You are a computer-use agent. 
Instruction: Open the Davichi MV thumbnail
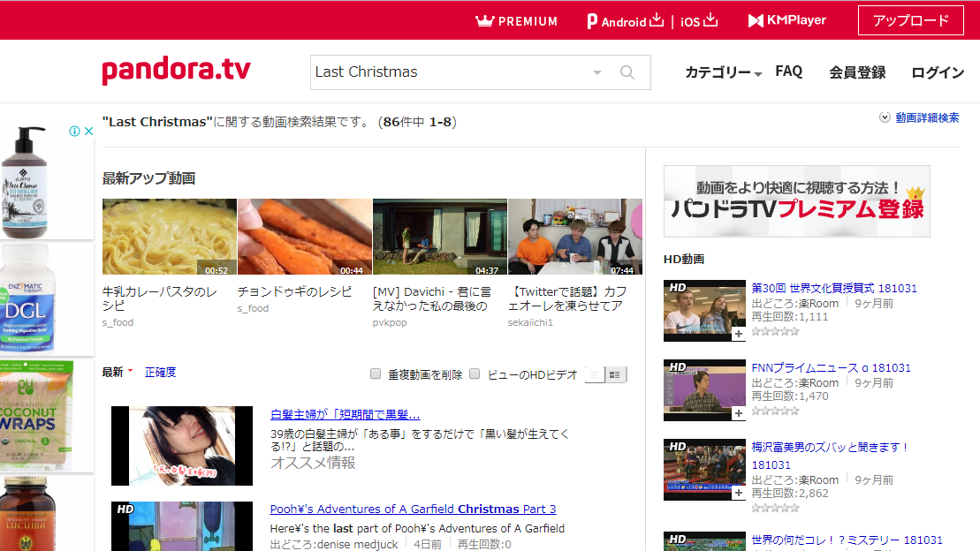point(440,237)
